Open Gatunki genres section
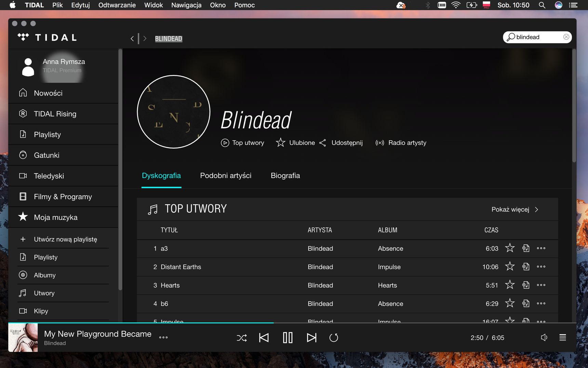Viewport: 588px width, 368px height. pos(63,155)
